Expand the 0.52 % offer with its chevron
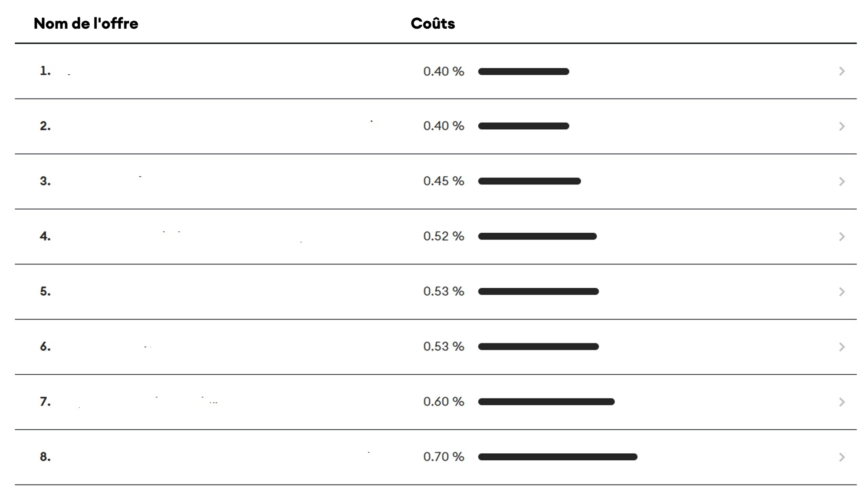Image resolution: width=868 pixels, height=498 pixels. tap(842, 237)
